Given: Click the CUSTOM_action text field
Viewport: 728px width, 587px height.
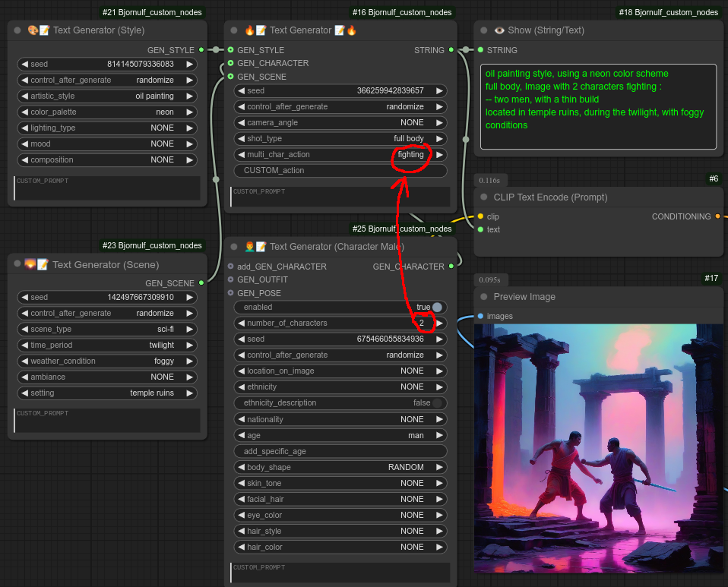Looking at the screenshot, I should 340,170.
